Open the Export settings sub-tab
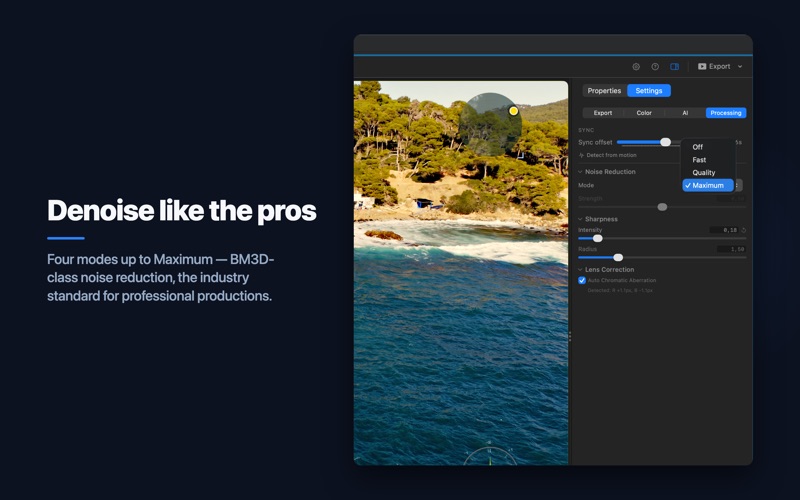The width and height of the screenshot is (800, 500). [x=603, y=113]
